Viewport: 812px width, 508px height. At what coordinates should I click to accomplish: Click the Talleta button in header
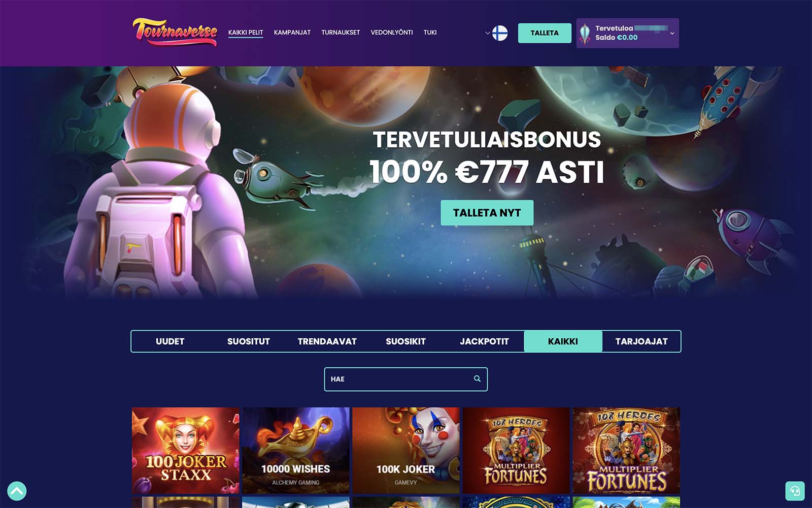click(x=545, y=33)
